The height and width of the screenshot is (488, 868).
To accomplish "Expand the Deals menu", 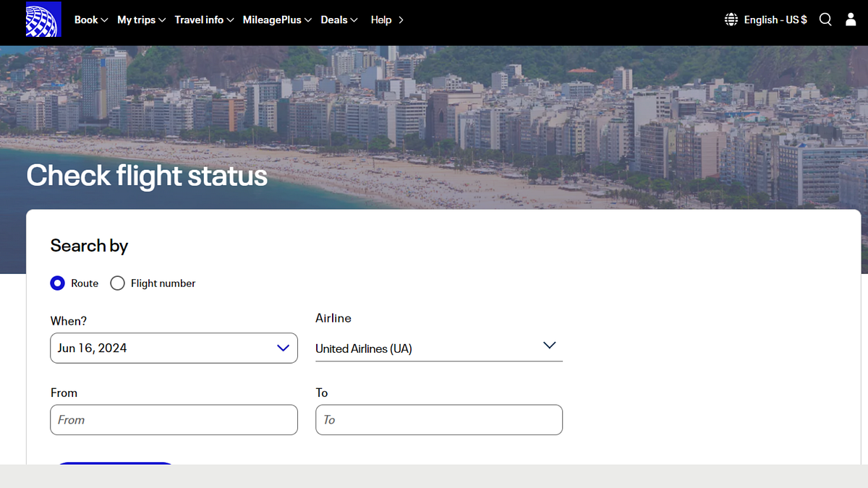I will [x=339, y=20].
